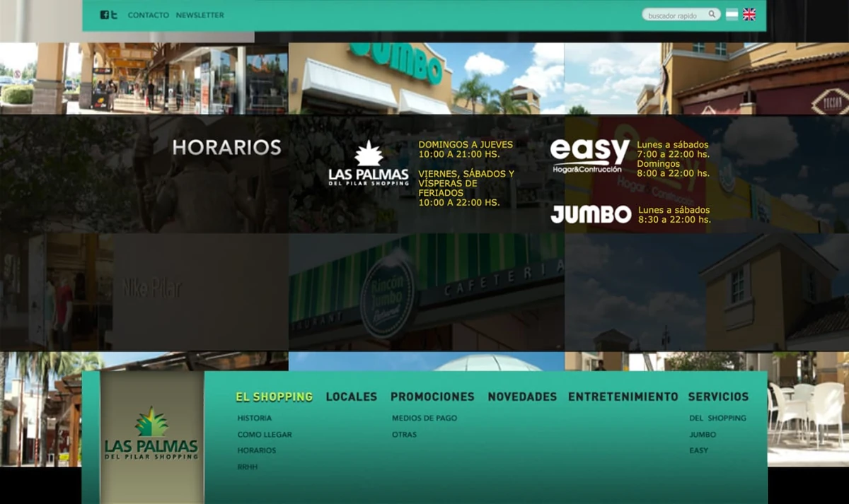Click the CONTACTO link

point(149,15)
